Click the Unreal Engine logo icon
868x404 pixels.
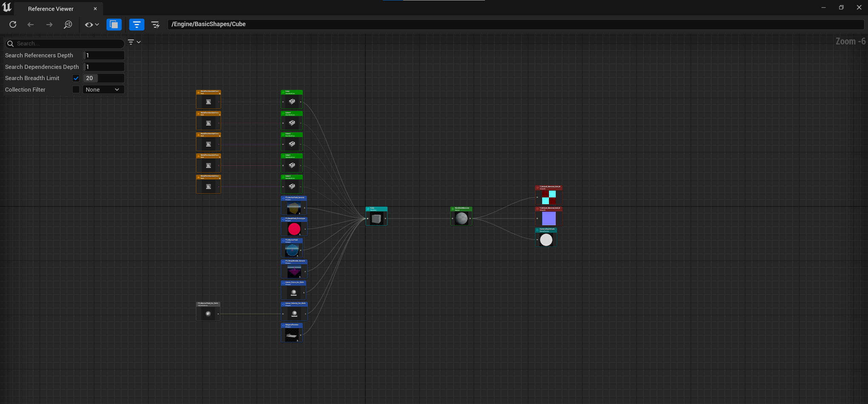pos(7,7)
